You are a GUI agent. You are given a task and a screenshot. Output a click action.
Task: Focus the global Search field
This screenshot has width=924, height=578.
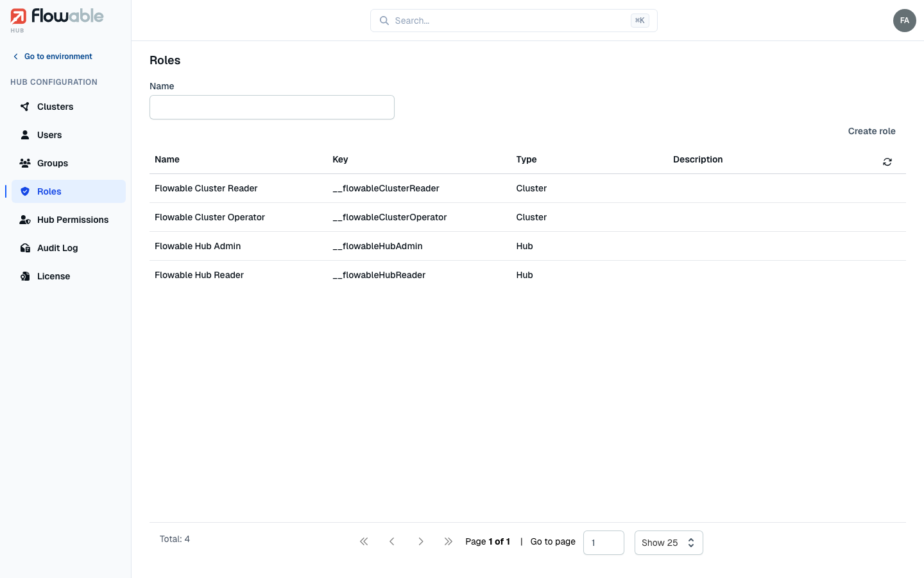[514, 21]
